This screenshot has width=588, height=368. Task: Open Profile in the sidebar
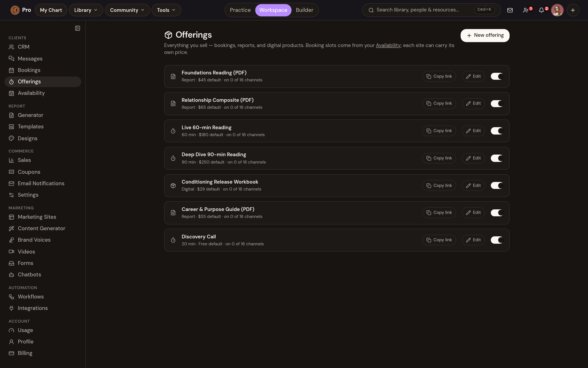click(43, 342)
